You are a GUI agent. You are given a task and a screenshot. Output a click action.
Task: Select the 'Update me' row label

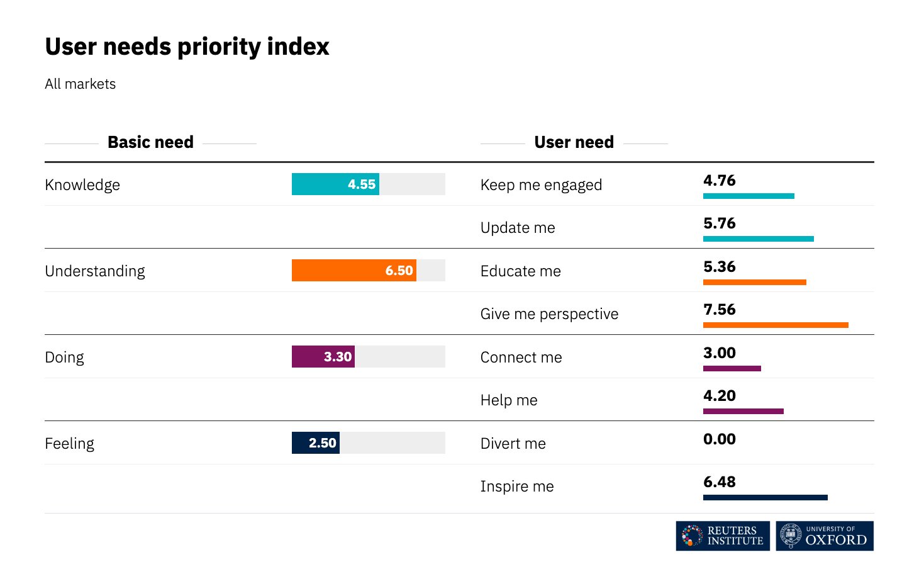pyautogui.click(x=517, y=228)
